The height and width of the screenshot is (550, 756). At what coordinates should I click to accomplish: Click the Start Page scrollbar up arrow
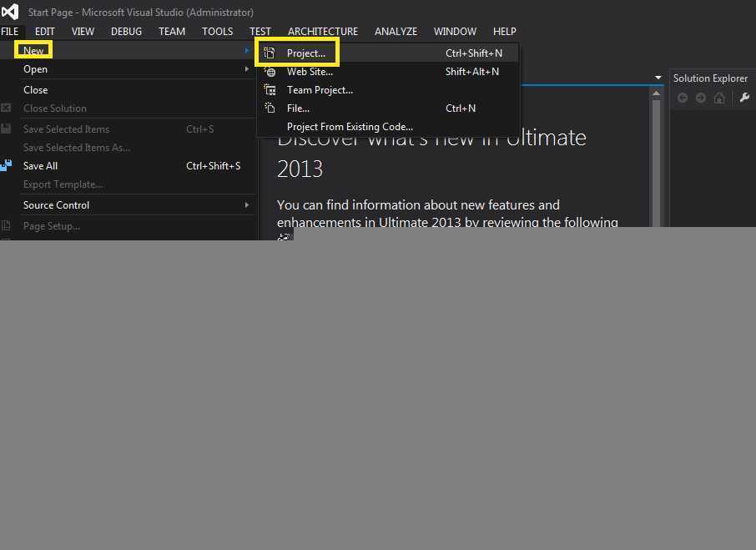click(656, 93)
